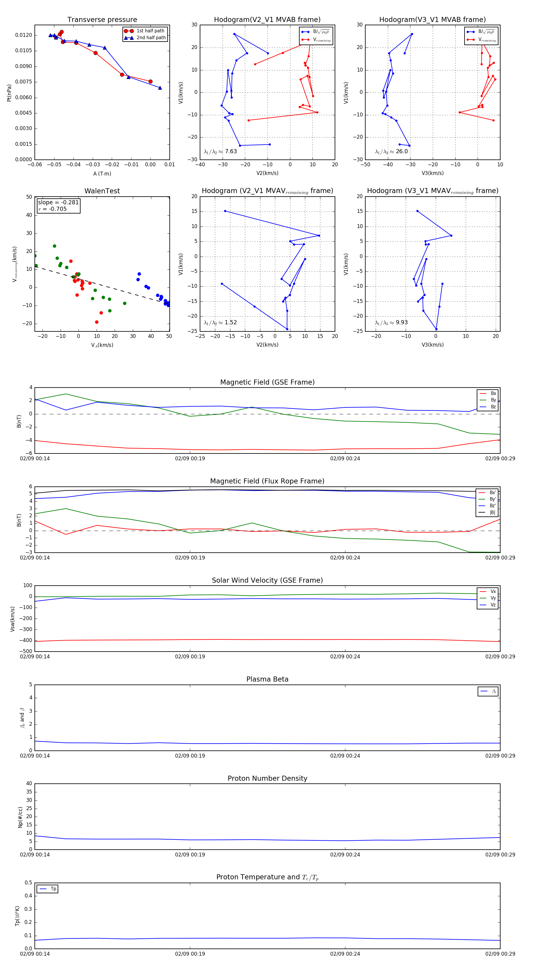Select the 'Bz' legend entry in GSE plot
Image resolution: width=535 pixels, height=980 pixels.
pos(488,407)
